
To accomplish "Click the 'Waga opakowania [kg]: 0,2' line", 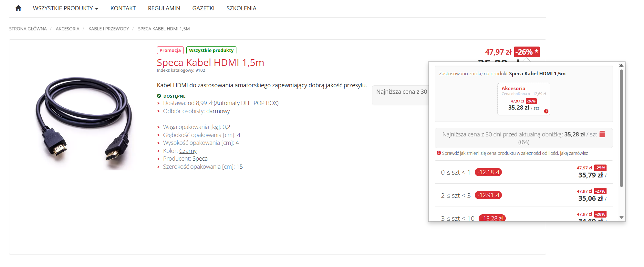I will [x=196, y=127].
